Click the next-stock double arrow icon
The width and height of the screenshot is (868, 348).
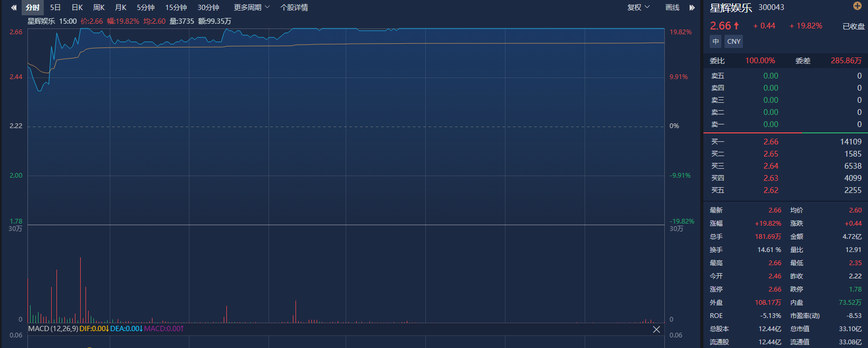[x=692, y=7]
